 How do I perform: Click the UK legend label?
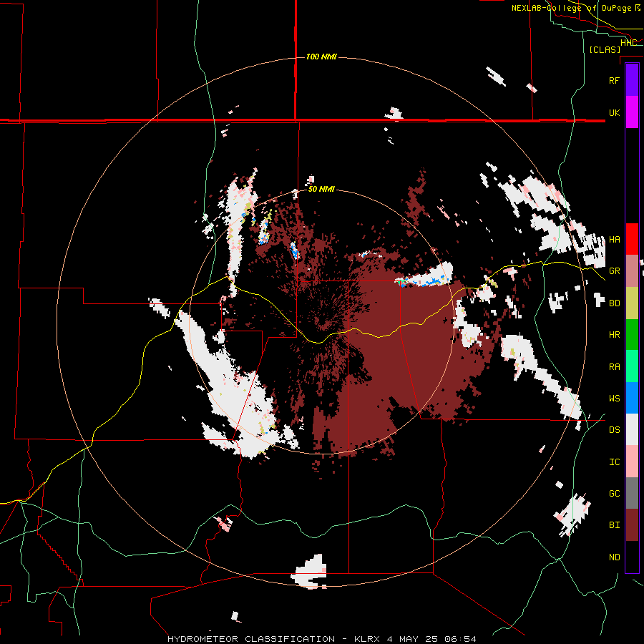(614, 112)
